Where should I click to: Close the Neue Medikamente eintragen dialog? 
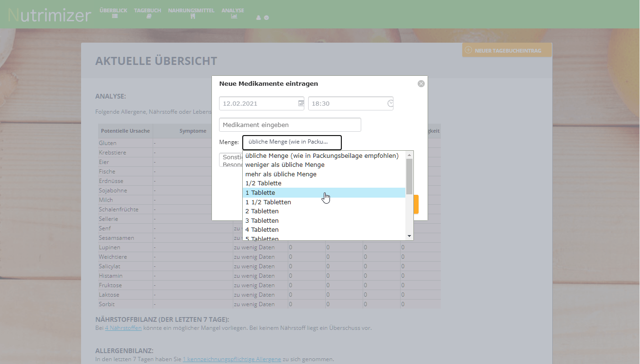click(x=421, y=84)
